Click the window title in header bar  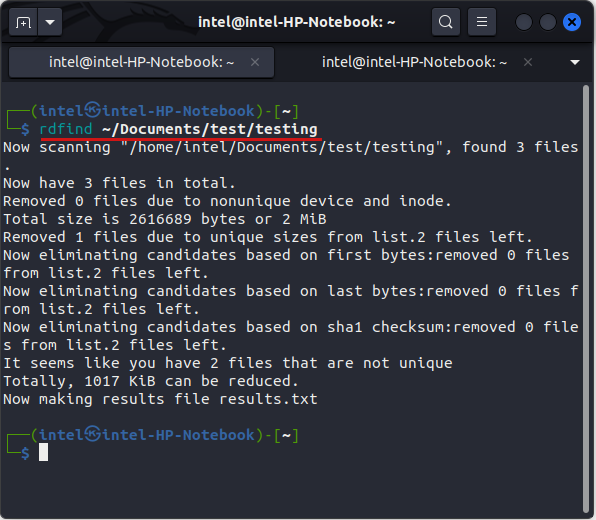click(296, 22)
